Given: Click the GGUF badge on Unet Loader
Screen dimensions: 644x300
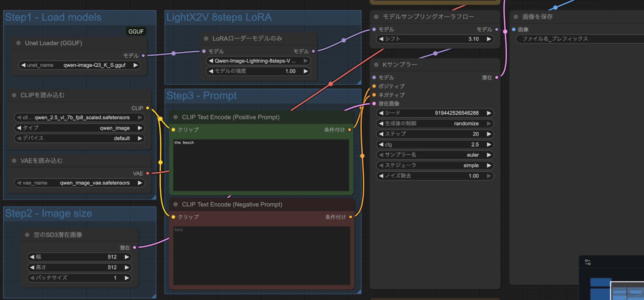Looking at the screenshot, I should coord(136,31).
